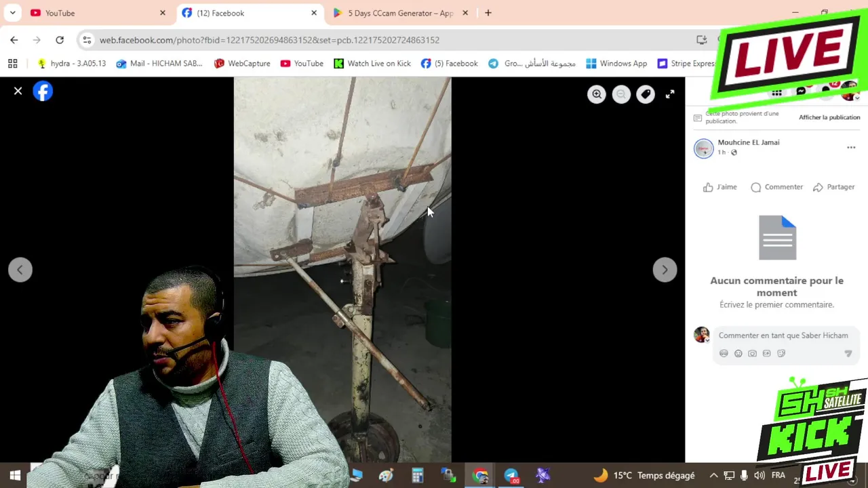Enter fullscreen photo view
The width and height of the screenshot is (868, 488).
click(x=670, y=94)
